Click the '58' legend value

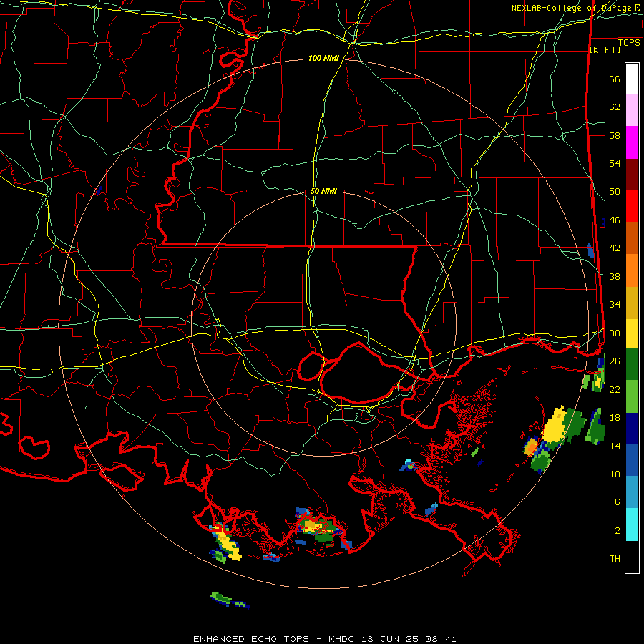pos(615,135)
